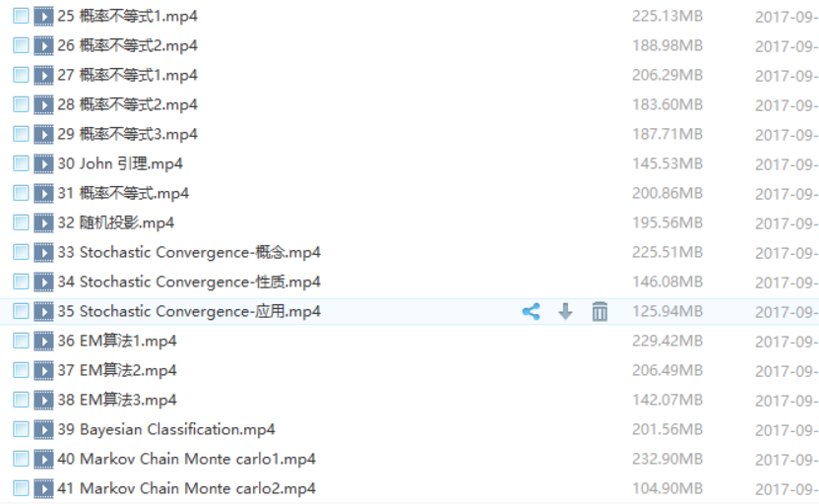The height and width of the screenshot is (504, 819).
Task: Share the 35 Stochastic Convergence file
Action: point(531,312)
